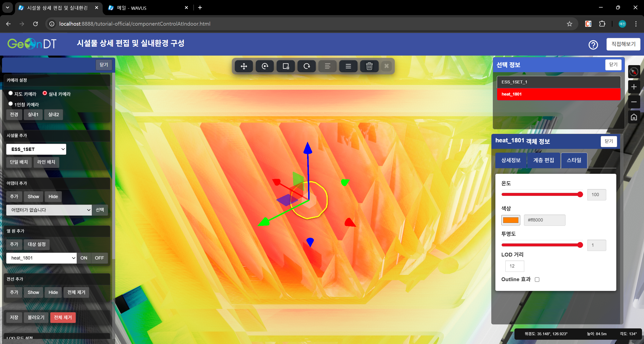The height and width of the screenshot is (344, 644).
Task: Close the floating toolbar with X icon
Action: (x=386, y=66)
